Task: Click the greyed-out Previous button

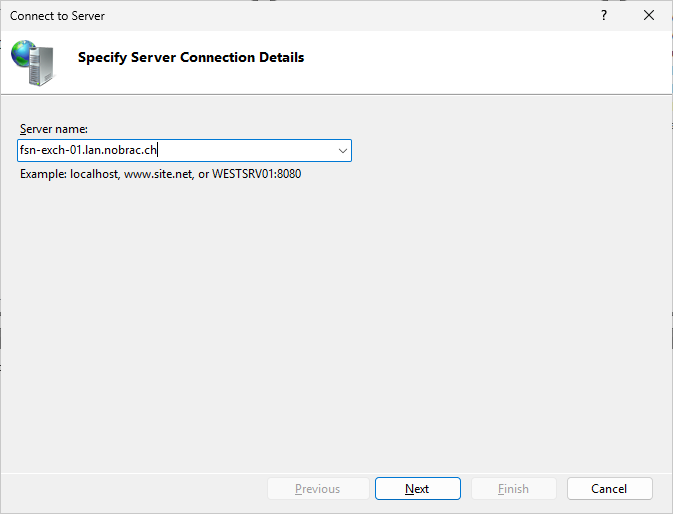Action: [x=318, y=488]
